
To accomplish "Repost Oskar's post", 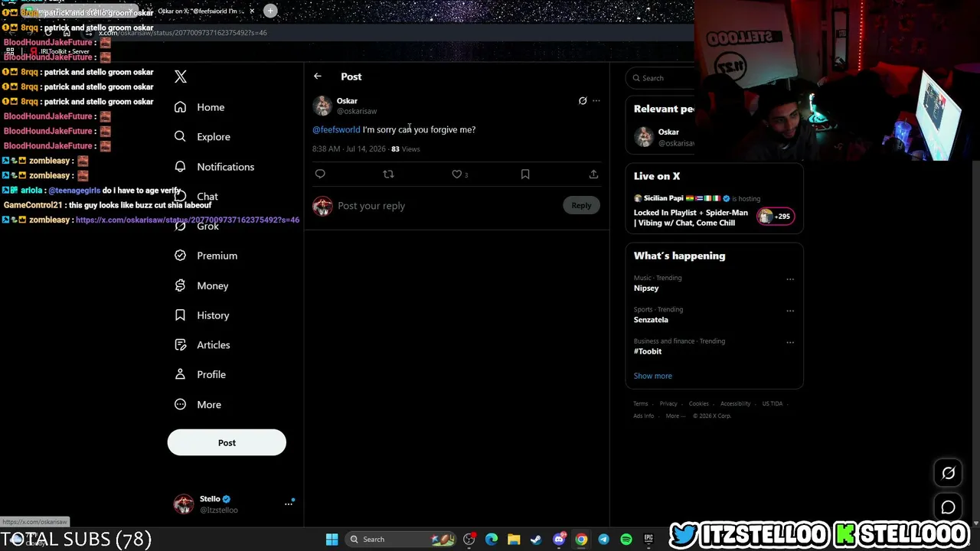I will click(388, 174).
